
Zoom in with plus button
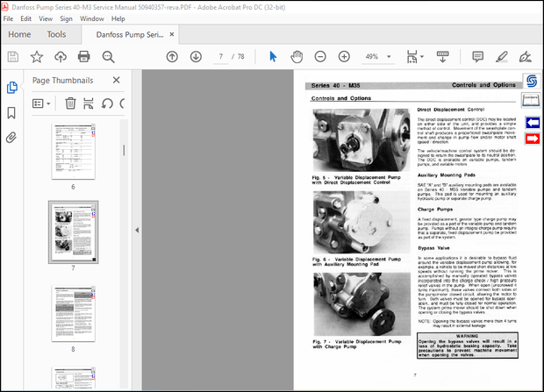coord(344,56)
